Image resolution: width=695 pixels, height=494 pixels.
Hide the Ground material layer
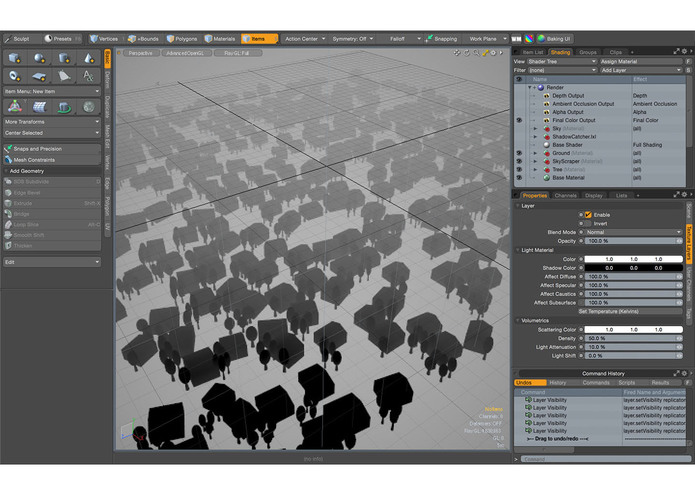[x=519, y=153]
